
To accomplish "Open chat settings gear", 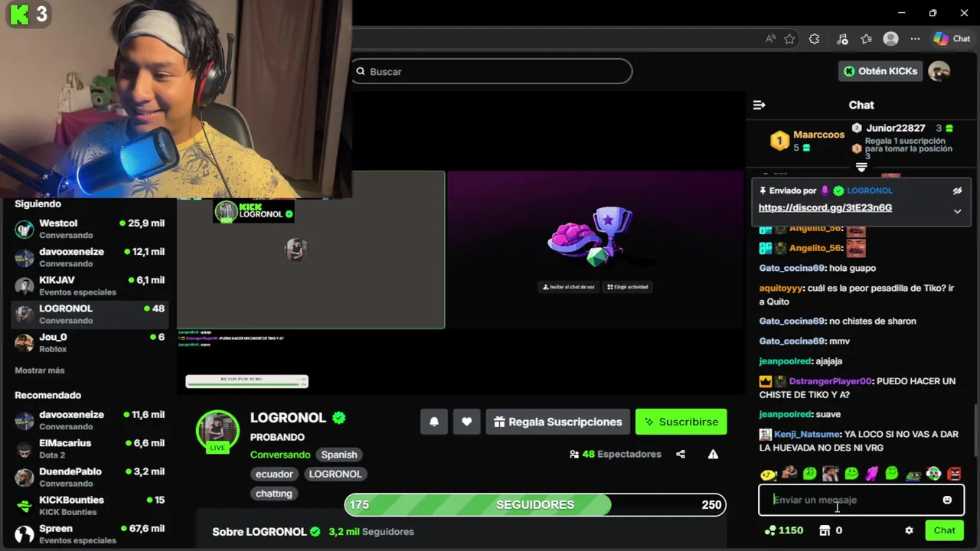I will pyautogui.click(x=909, y=530).
